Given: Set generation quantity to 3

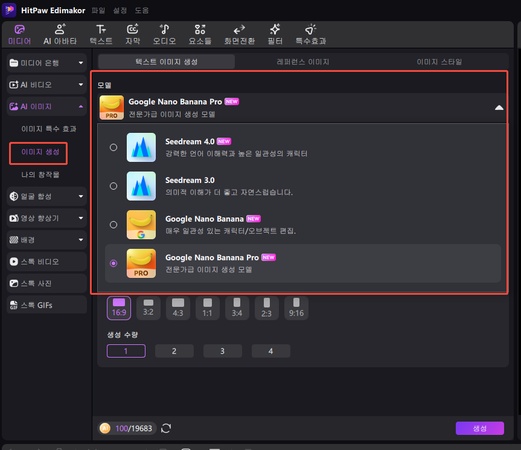Looking at the screenshot, I should coord(222,351).
